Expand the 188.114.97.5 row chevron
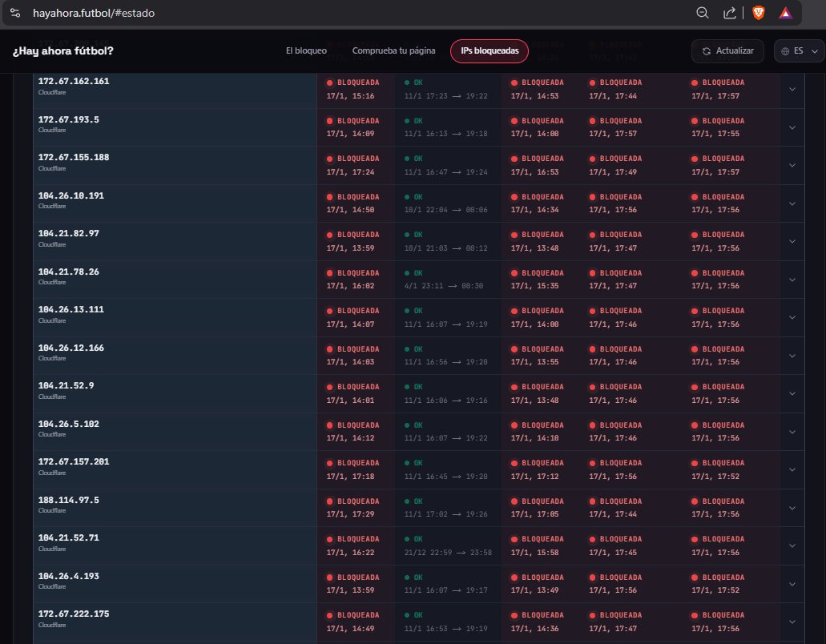Image resolution: width=826 pixels, height=644 pixels. click(x=792, y=508)
